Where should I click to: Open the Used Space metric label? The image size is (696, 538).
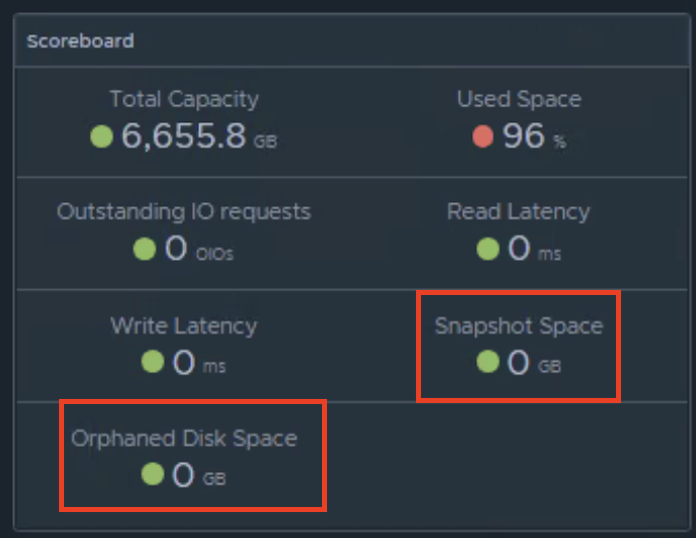coord(519,99)
